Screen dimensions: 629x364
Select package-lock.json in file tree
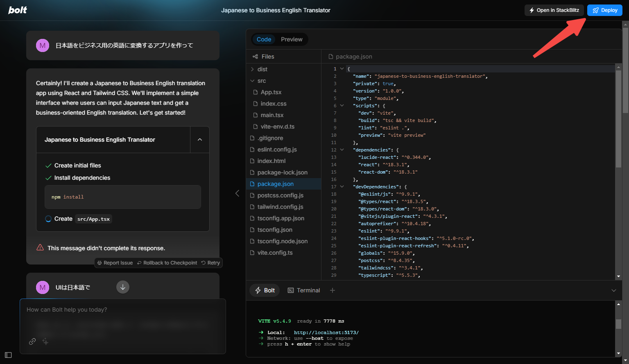pos(282,172)
